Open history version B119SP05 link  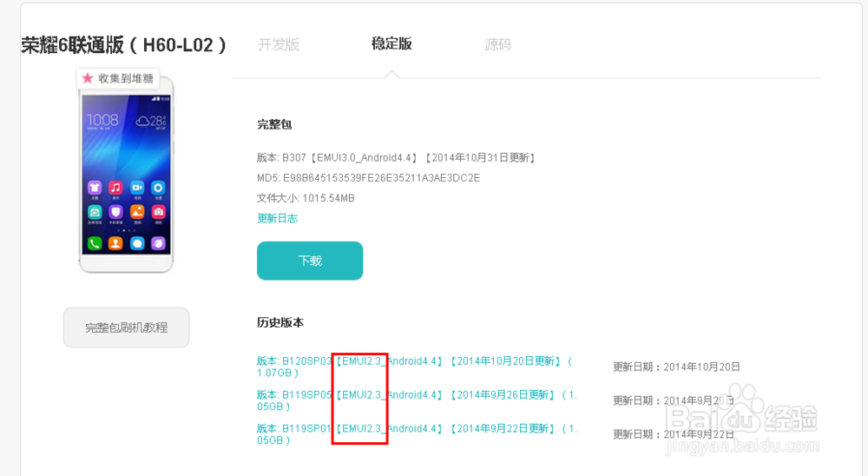click(417, 400)
